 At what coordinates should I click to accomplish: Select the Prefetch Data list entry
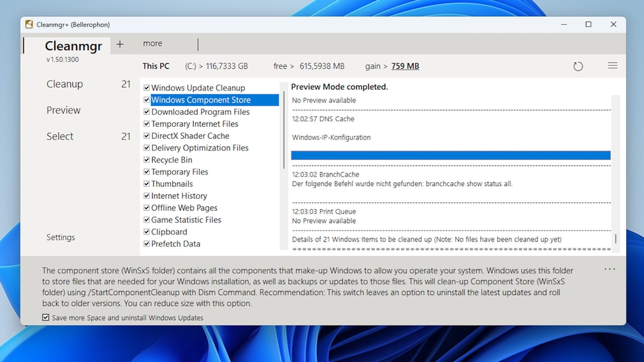point(175,243)
